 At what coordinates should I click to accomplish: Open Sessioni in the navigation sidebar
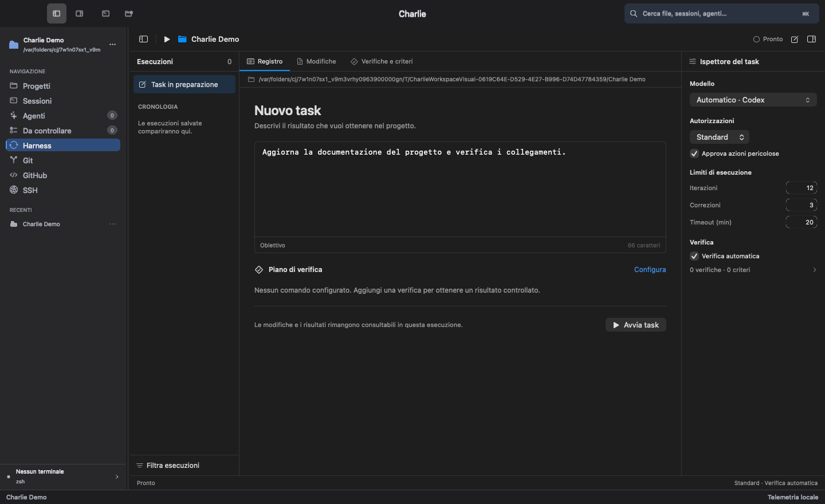coord(63,101)
